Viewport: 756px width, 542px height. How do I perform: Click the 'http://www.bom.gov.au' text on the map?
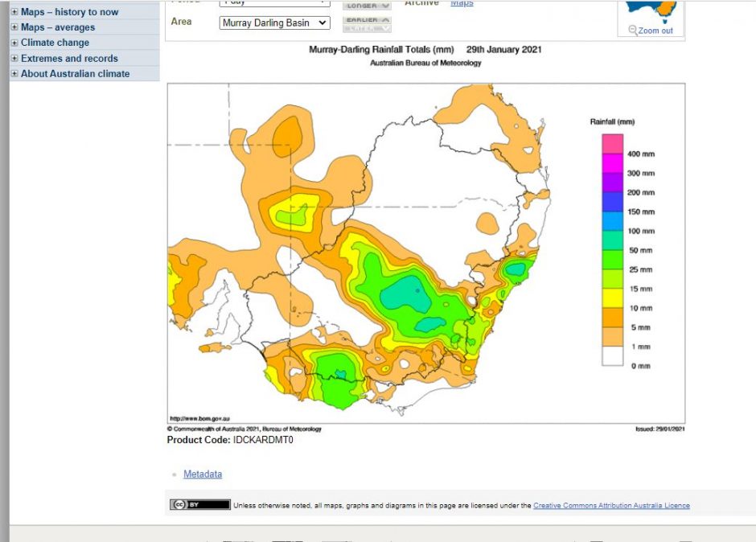coord(199,418)
